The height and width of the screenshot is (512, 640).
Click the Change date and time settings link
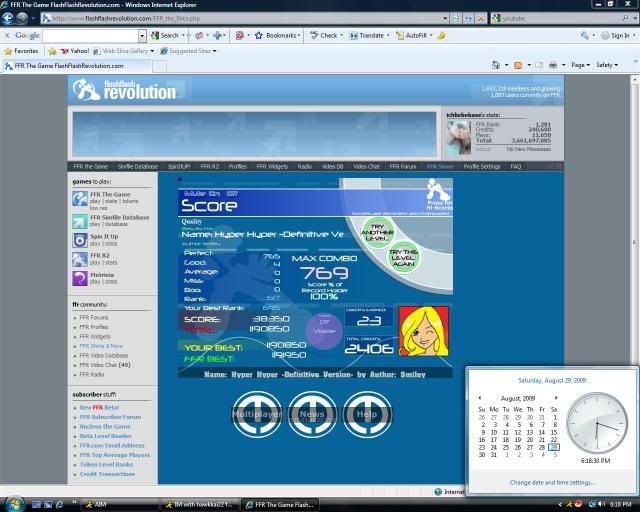click(x=552, y=482)
